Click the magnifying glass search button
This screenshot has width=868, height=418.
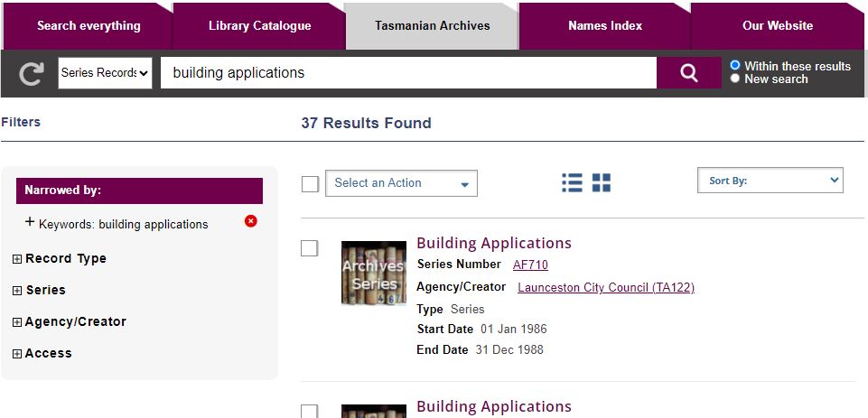click(x=688, y=73)
